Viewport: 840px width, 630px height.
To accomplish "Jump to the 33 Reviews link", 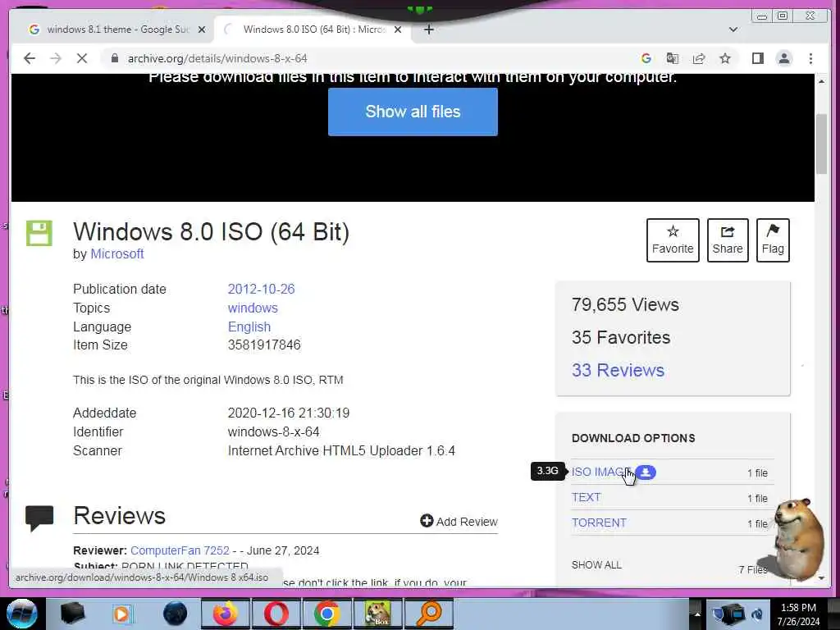I will pyautogui.click(x=618, y=370).
